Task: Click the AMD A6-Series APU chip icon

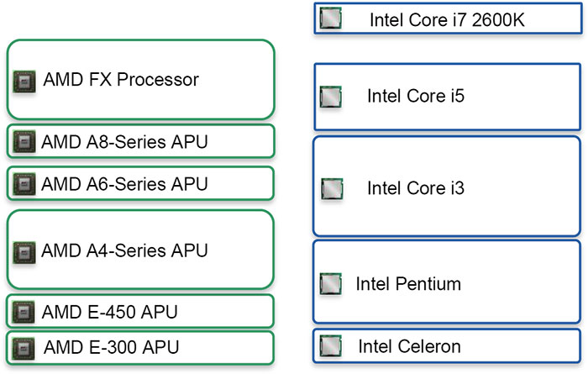Action: click(24, 184)
